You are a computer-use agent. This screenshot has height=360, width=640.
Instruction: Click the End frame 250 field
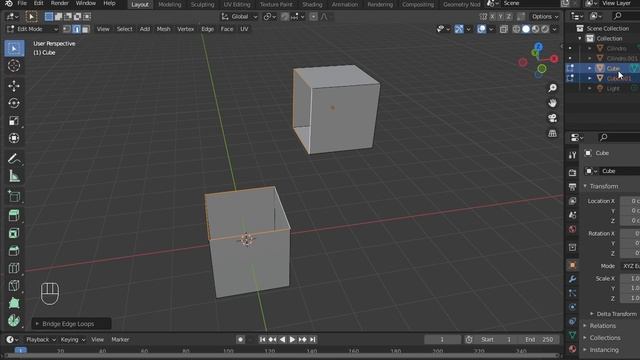pos(539,340)
